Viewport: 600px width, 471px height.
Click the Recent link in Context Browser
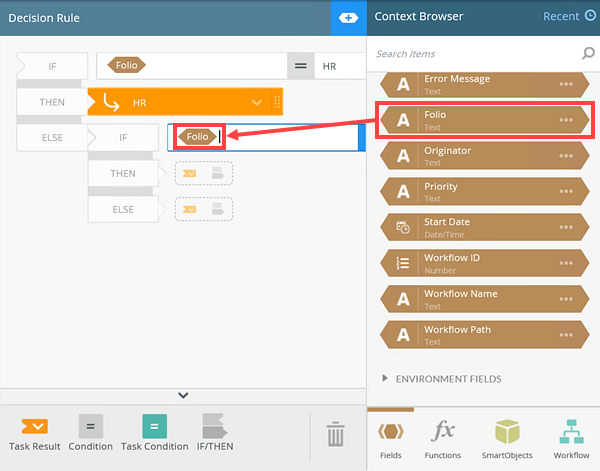coord(561,16)
